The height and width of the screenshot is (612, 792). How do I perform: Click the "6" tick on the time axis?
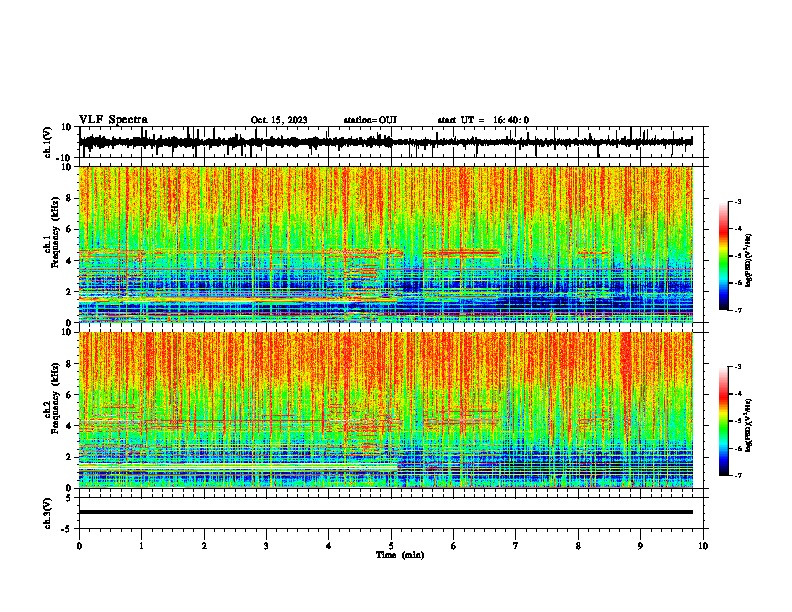click(x=454, y=546)
